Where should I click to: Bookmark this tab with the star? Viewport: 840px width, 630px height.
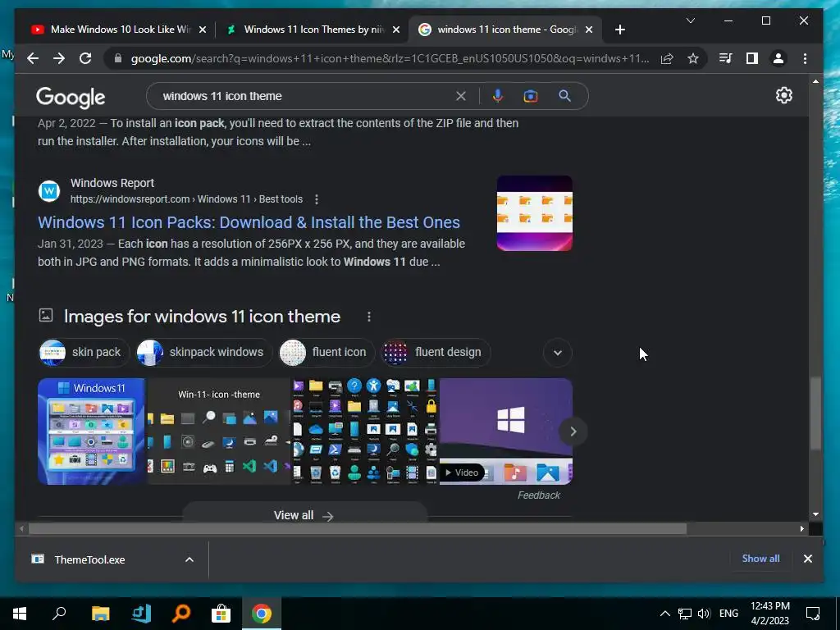point(693,58)
